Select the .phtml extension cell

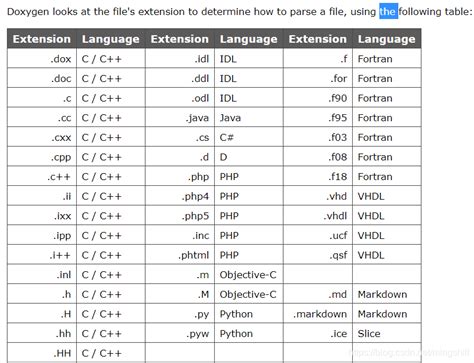click(x=180, y=255)
